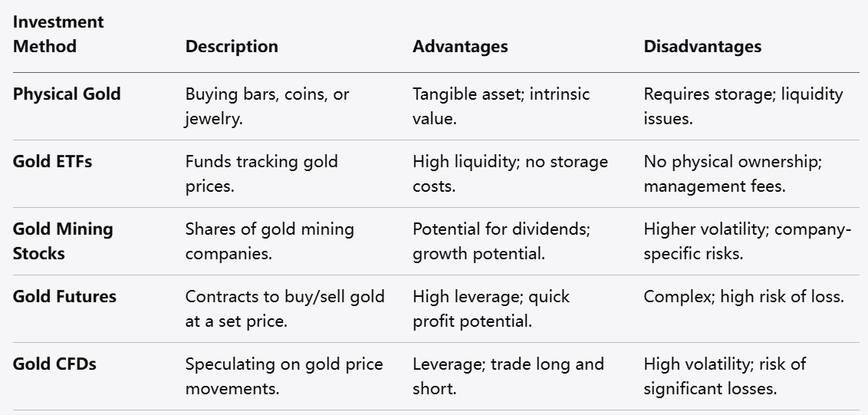The height and width of the screenshot is (415, 868).
Task: Click the 'Buying bars, coins, or jewelry' cell
Action: [267, 106]
